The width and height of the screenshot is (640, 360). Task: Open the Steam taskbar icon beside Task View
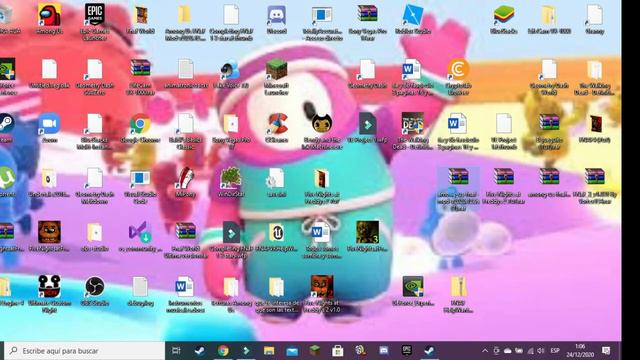(200, 351)
